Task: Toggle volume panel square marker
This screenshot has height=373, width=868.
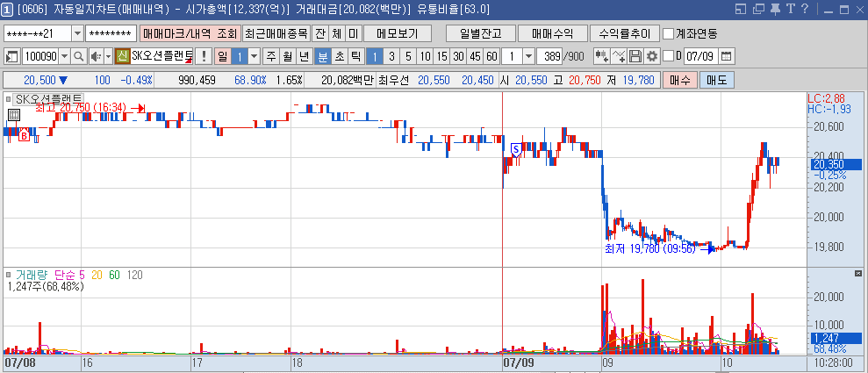Action: click(8, 275)
